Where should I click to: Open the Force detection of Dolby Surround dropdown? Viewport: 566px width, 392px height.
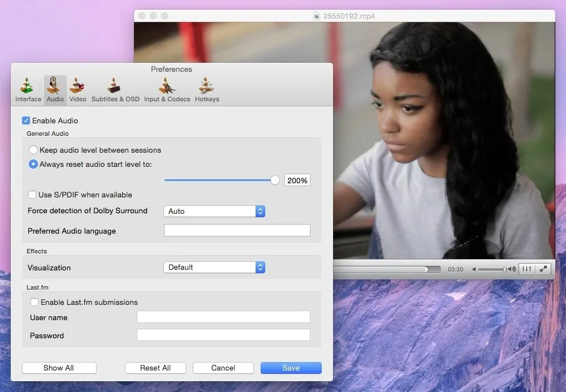click(214, 211)
